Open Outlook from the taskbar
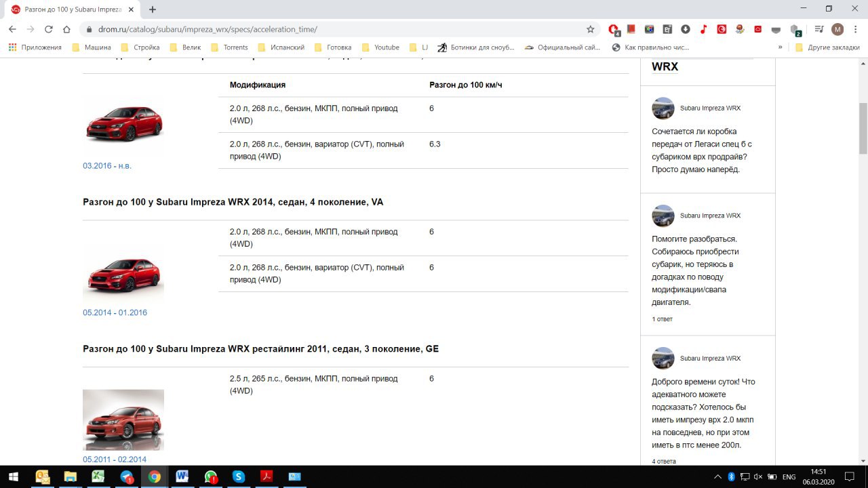Image resolution: width=868 pixels, height=488 pixels. [42, 476]
